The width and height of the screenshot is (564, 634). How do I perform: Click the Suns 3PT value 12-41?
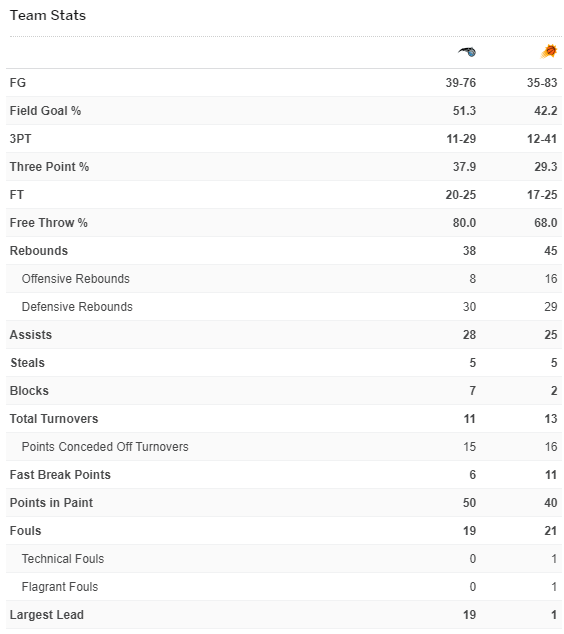pyautogui.click(x=542, y=139)
